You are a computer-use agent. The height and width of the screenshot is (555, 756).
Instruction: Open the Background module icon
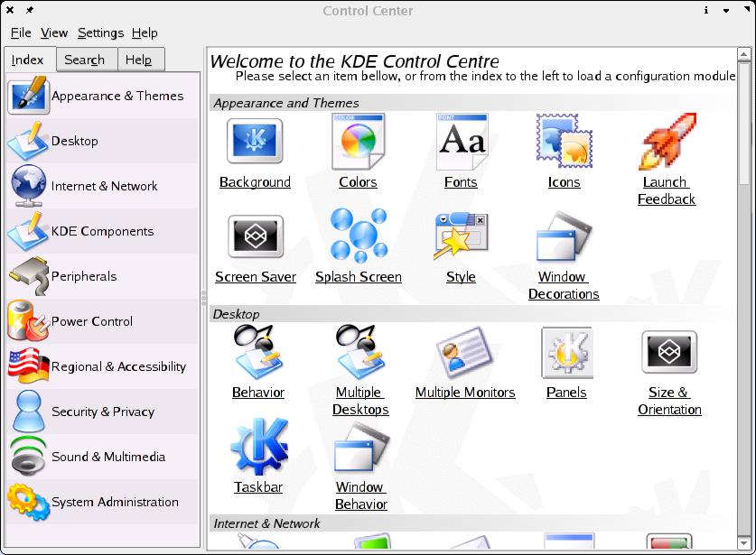pos(255,141)
